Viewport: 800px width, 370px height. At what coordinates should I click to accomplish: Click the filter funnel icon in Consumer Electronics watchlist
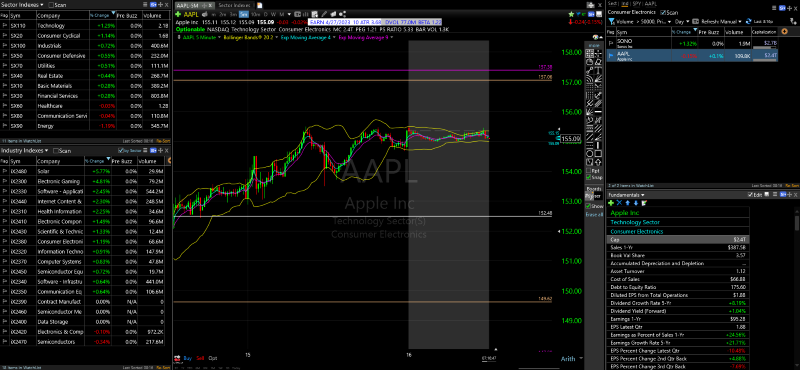(611, 21)
